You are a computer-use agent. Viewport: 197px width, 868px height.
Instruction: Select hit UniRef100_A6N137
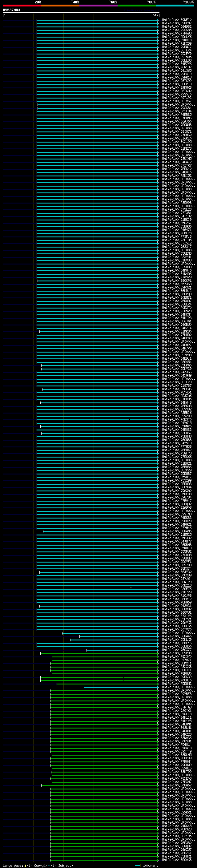tap(176, 67)
